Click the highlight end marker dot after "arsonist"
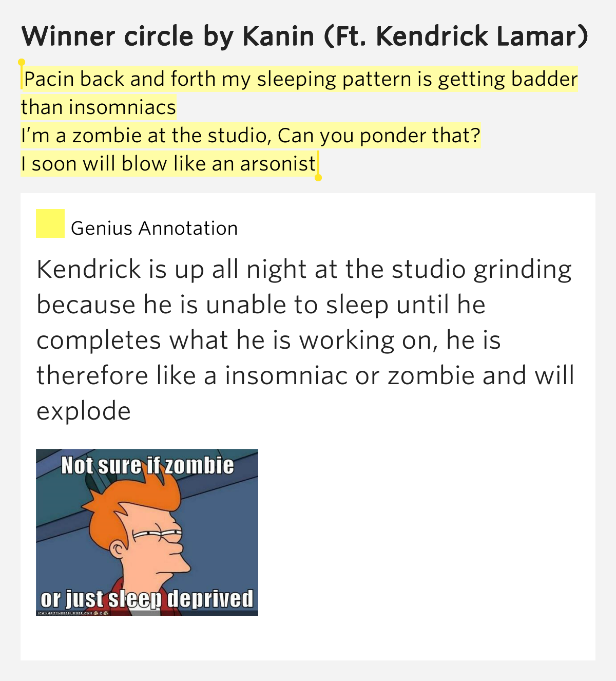The width and height of the screenshot is (616, 681). pyautogui.click(x=318, y=178)
